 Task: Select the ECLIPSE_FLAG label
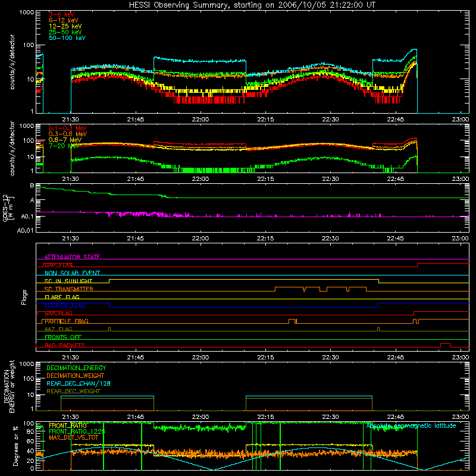pos(65,305)
